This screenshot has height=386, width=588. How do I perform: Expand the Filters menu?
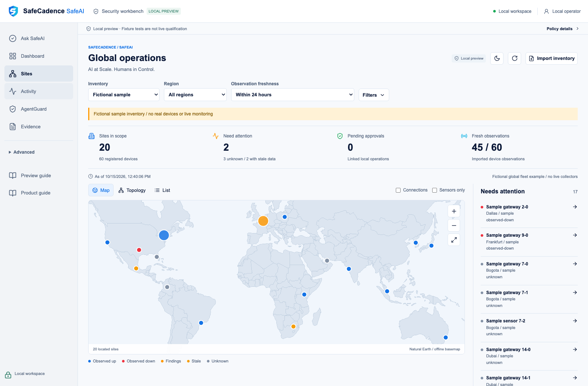click(374, 95)
